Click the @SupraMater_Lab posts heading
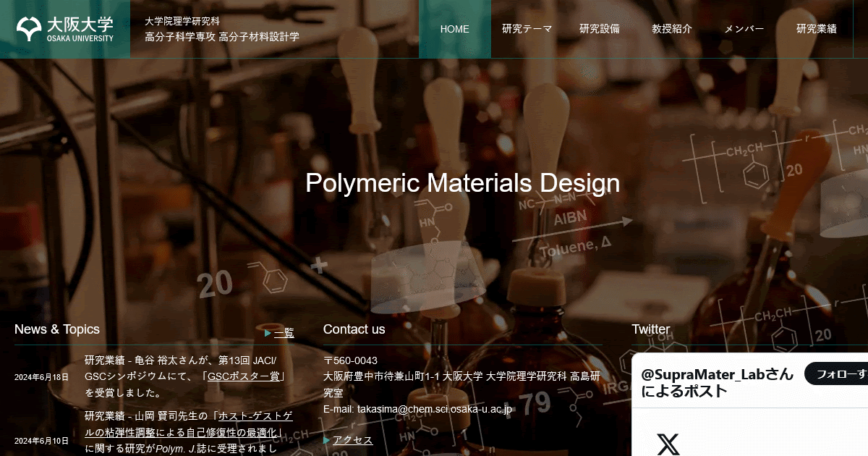Image resolution: width=868 pixels, height=456 pixels. (716, 383)
